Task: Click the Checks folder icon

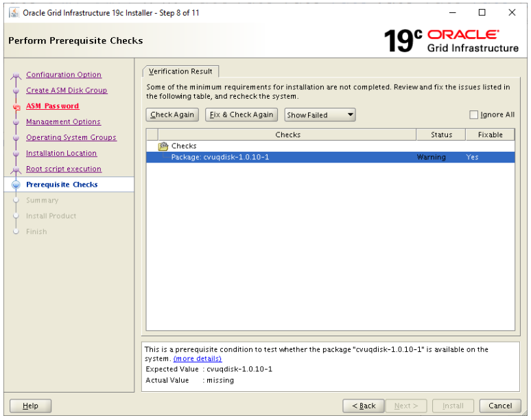Action: pyautogui.click(x=163, y=146)
